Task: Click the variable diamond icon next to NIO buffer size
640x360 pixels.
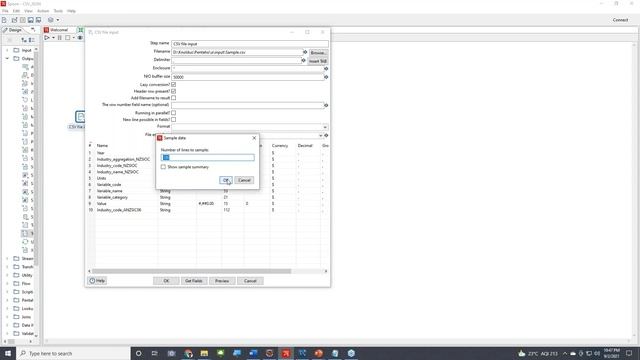Action: click(326, 77)
